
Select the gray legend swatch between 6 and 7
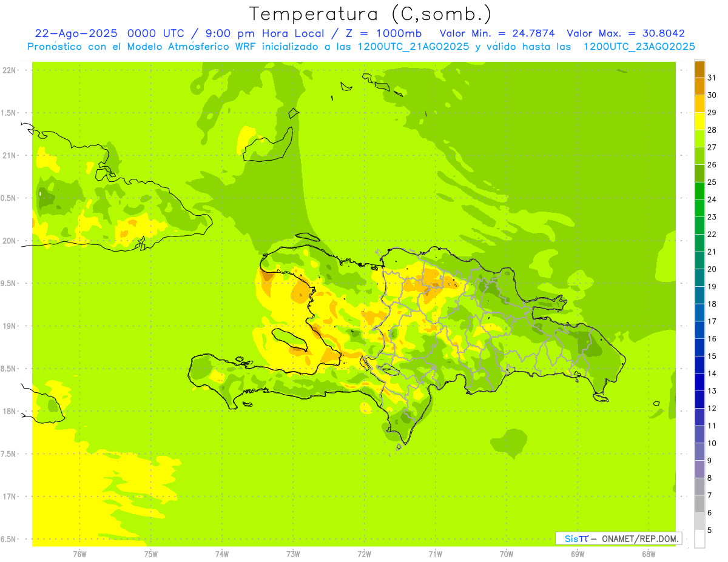tap(699, 504)
